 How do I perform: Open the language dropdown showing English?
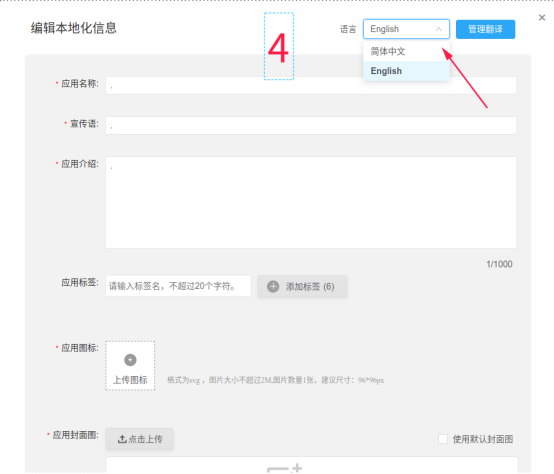[x=406, y=29]
